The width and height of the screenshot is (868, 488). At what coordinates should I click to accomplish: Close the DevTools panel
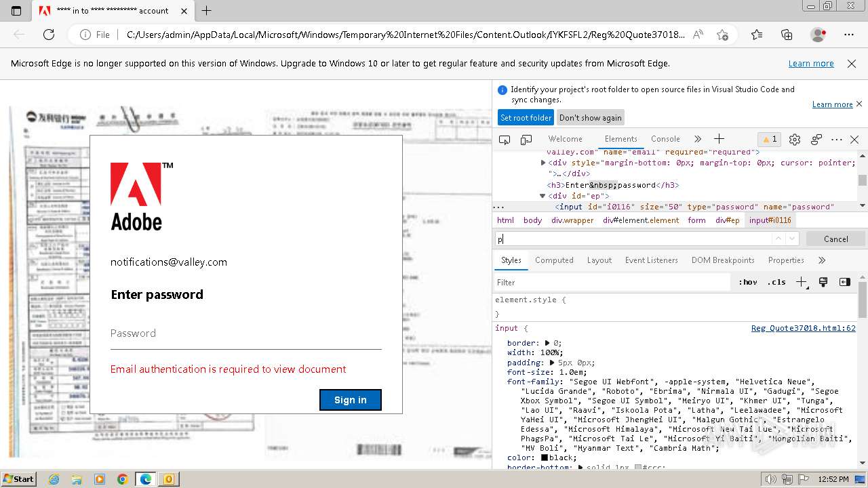[854, 140]
